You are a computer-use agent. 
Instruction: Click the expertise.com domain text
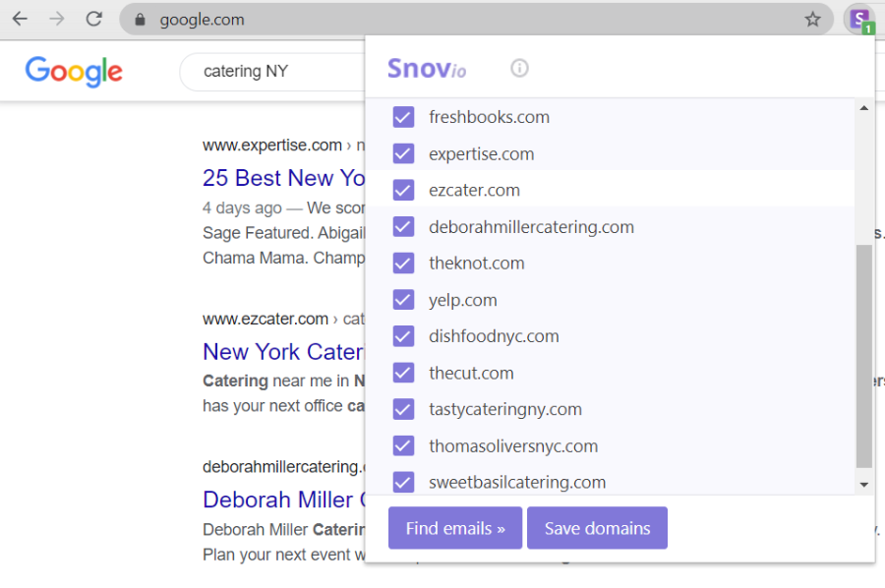click(482, 154)
